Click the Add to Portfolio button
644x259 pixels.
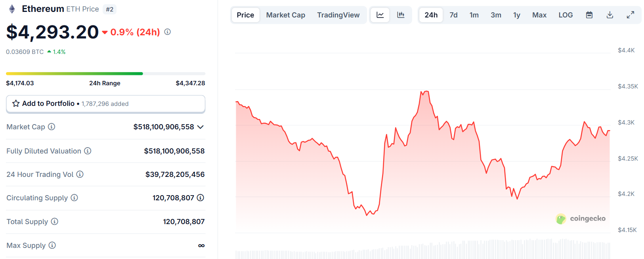(x=105, y=104)
